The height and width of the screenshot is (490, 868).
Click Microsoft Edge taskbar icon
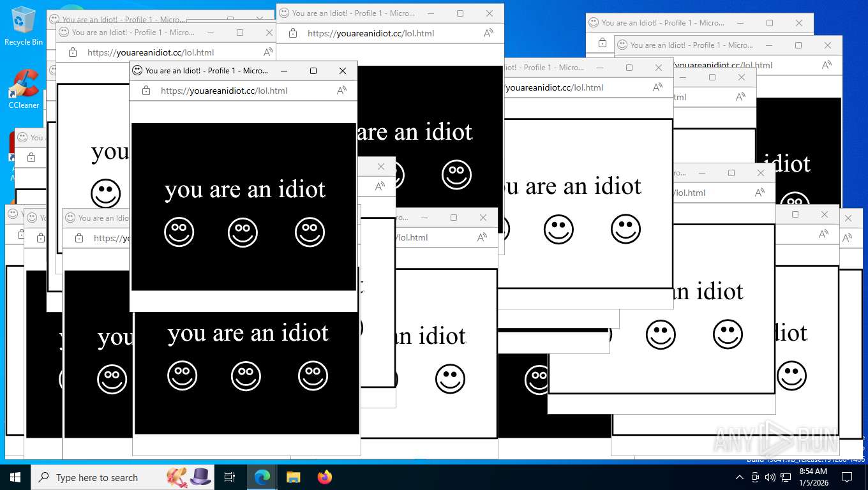pyautogui.click(x=262, y=477)
